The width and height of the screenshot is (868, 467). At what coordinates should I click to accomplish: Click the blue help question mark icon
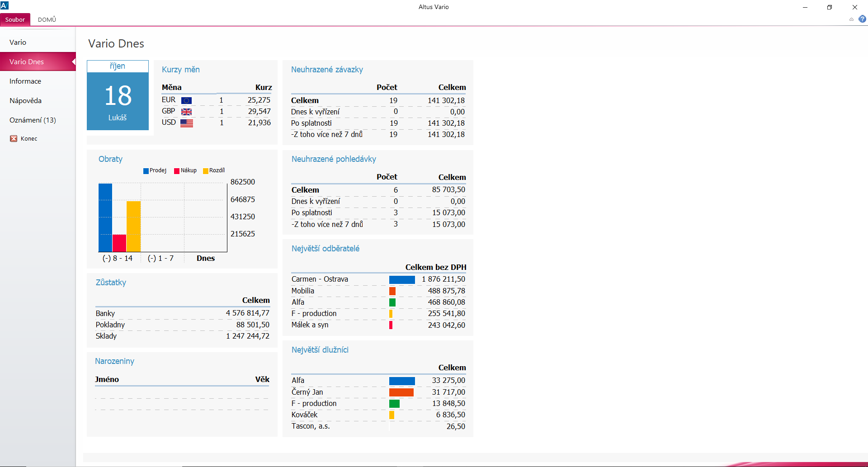click(x=862, y=19)
